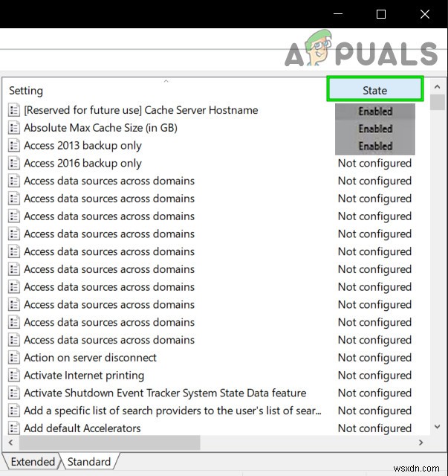Select the 'Add default Accelerators' setting
The image size is (448, 476).
[82, 428]
